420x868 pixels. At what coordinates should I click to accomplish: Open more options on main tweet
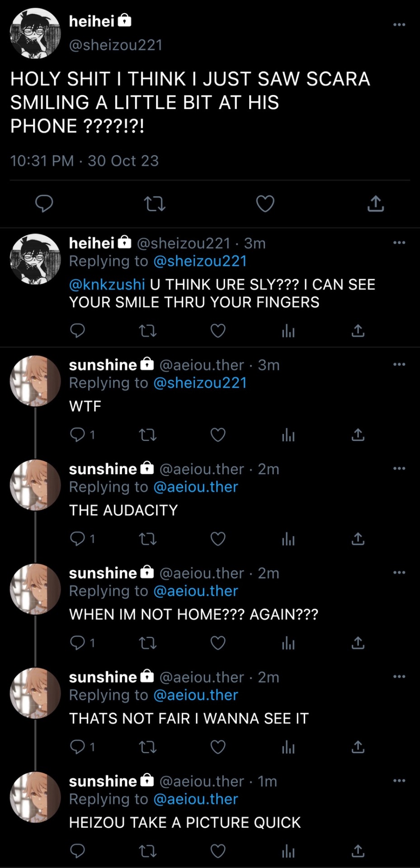[x=399, y=24]
